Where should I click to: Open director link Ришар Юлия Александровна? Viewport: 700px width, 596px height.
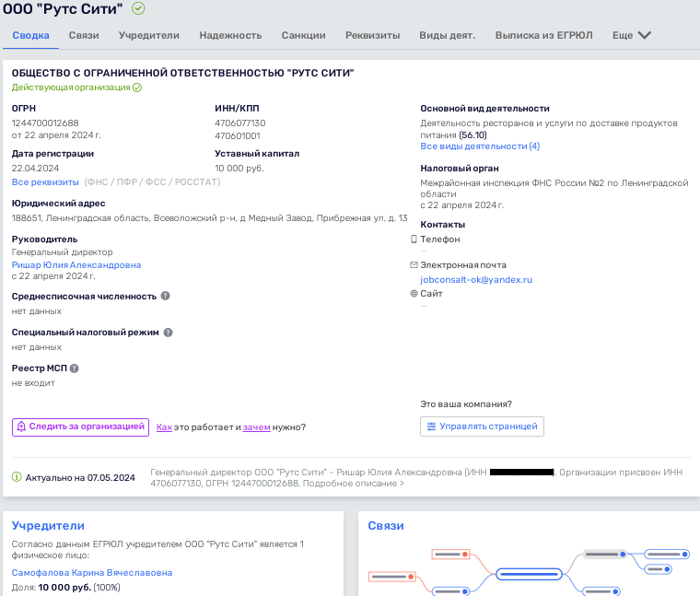pyautogui.click(x=76, y=265)
